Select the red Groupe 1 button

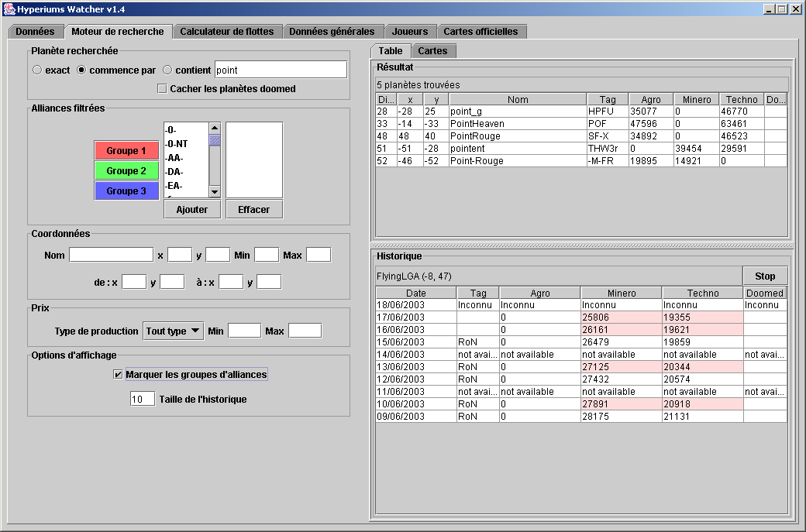point(126,150)
